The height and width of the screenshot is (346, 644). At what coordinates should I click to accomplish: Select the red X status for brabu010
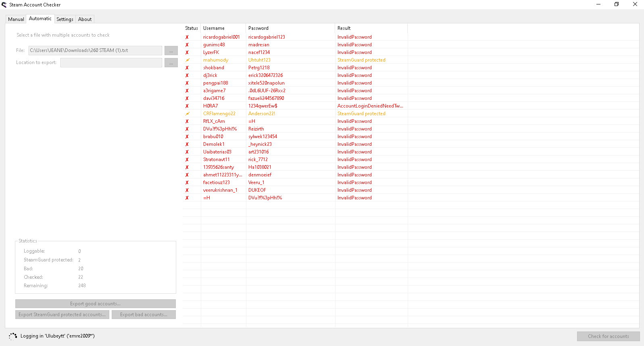tap(187, 137)
